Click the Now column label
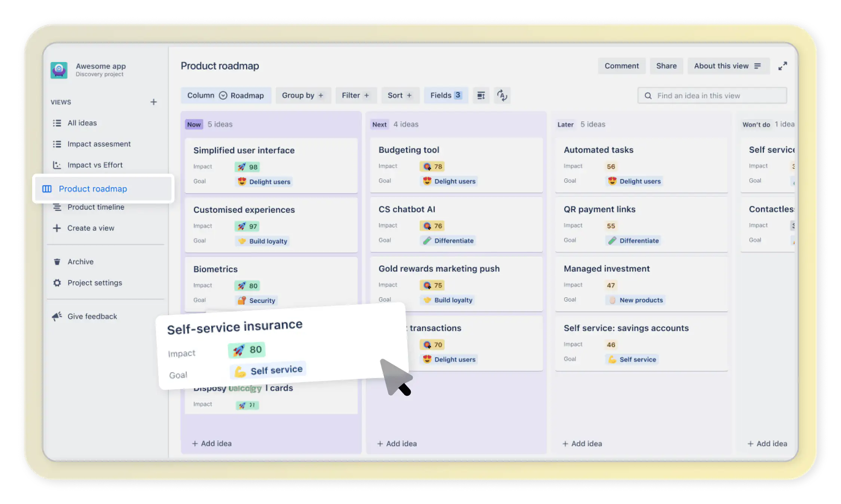Image resolution: width=841 pixels, height=504 pixels. [x=194, y=125]
